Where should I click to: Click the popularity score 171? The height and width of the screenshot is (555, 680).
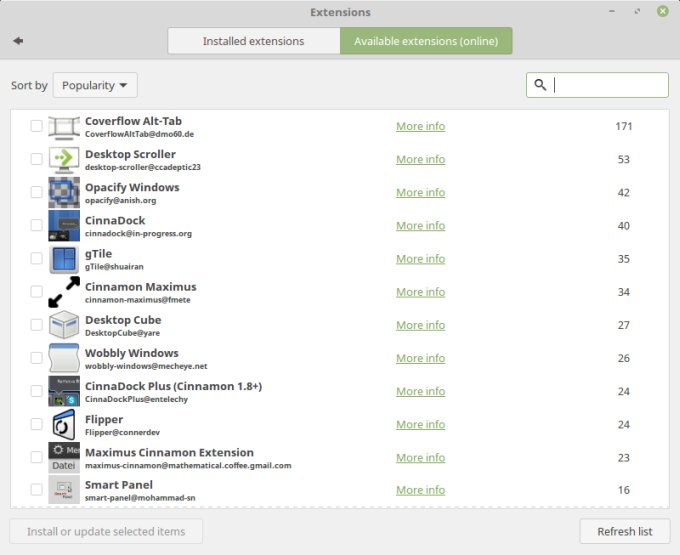point(624,126)
